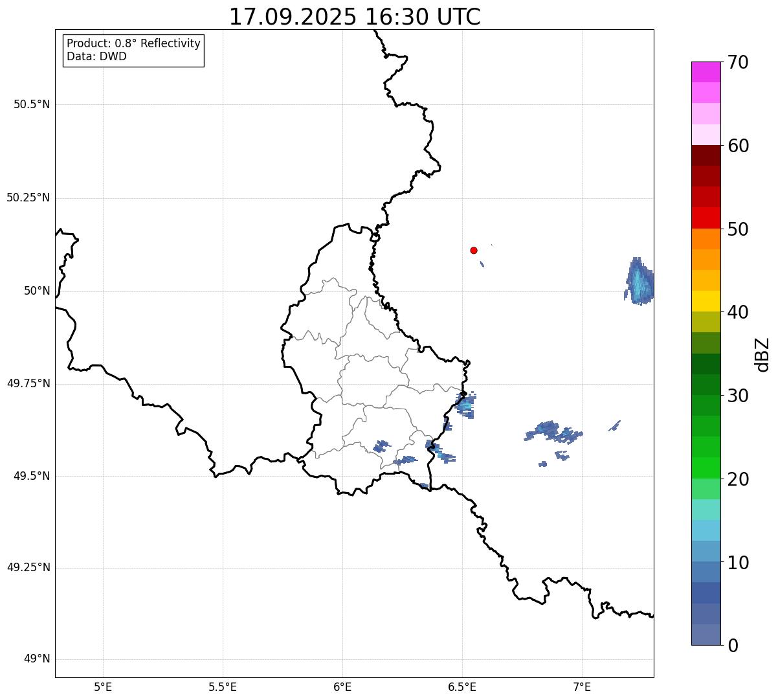Viewport: 778px width, 700px height.
Task: Click the 6°E longitude label
Action: [342, 686]
